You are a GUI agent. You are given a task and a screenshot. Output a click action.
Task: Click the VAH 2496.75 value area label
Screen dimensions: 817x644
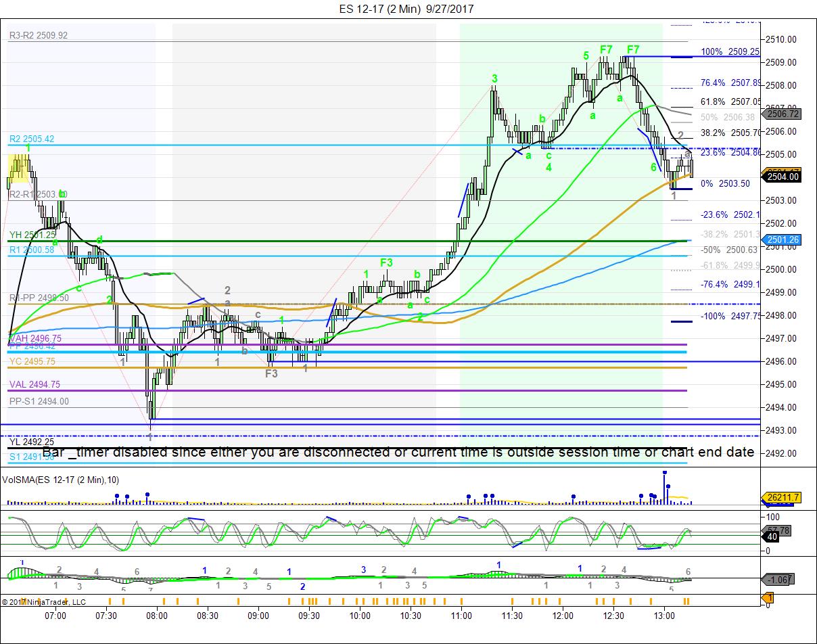click(34, 338)
